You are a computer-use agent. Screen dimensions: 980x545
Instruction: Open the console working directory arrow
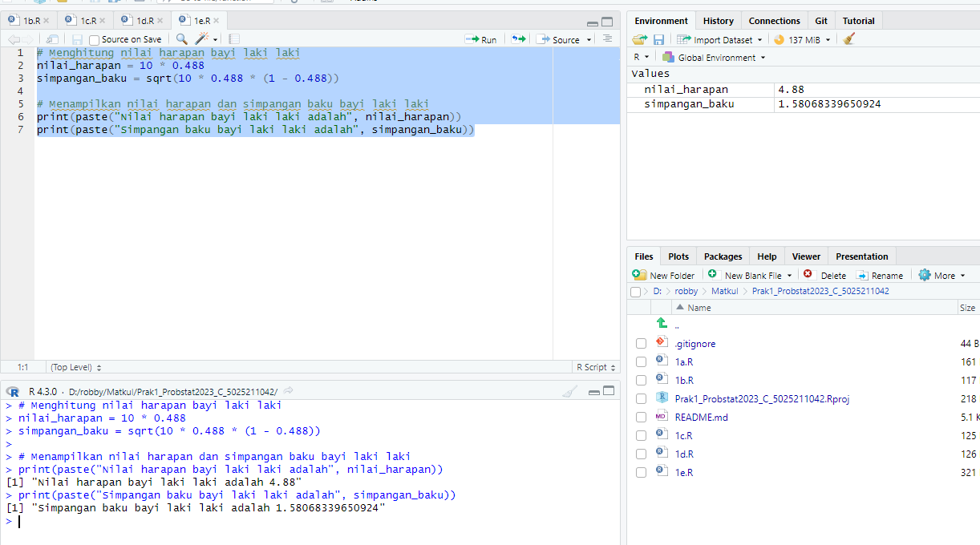pyautogui.click(x=289, y=391)
